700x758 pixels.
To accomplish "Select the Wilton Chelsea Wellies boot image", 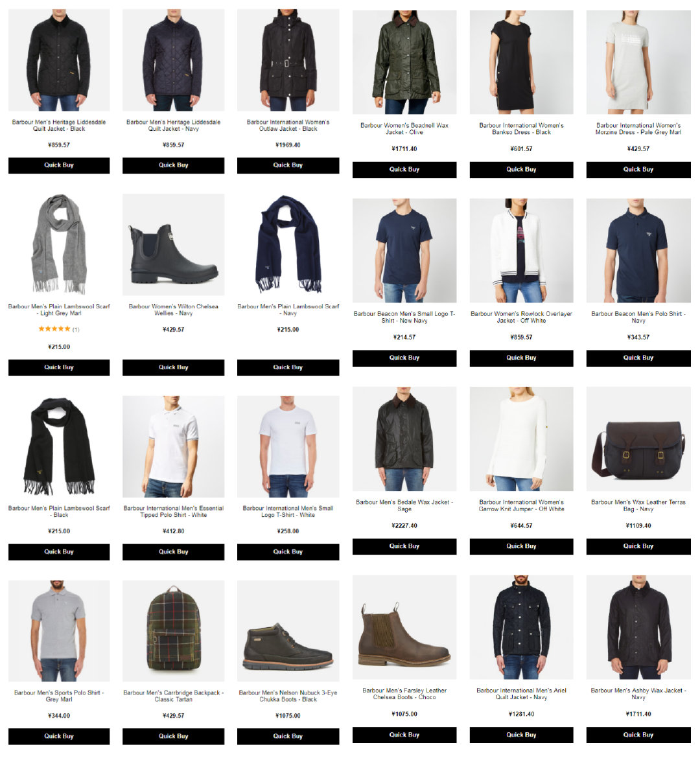I will (173, 245).
